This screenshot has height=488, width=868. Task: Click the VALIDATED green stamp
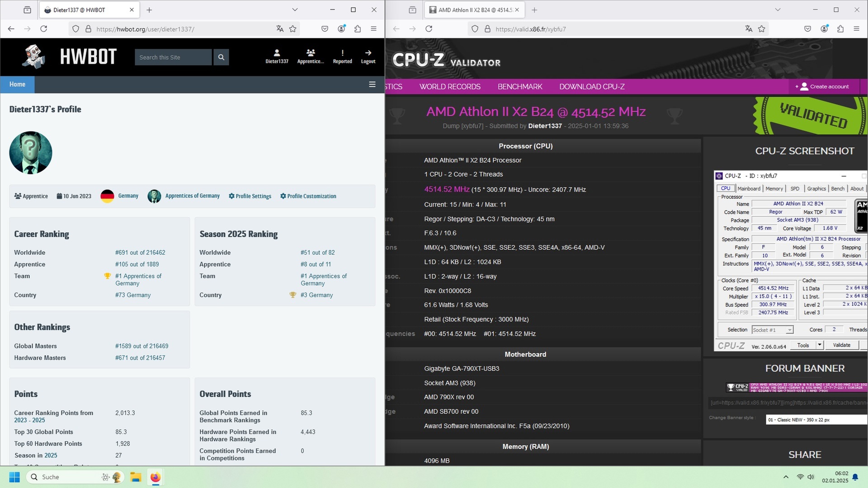[x=810, y=116]
